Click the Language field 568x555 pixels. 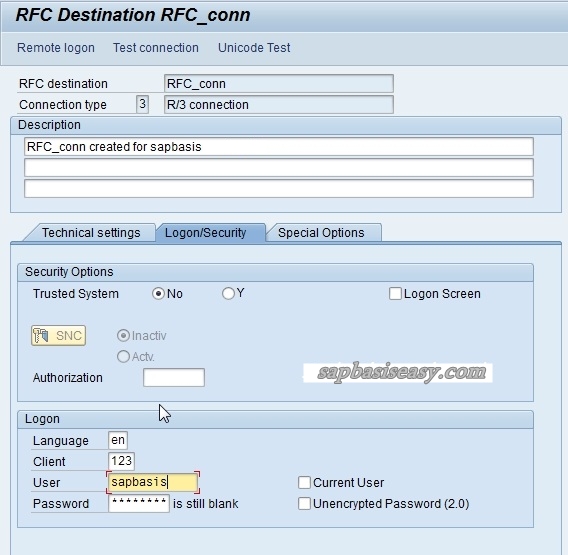(118, 441)
